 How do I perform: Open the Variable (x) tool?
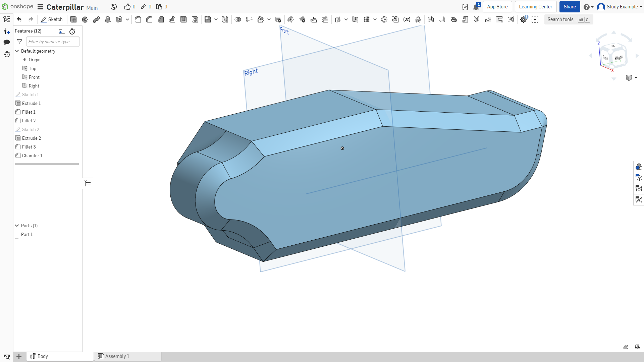[x=407, y=19]
